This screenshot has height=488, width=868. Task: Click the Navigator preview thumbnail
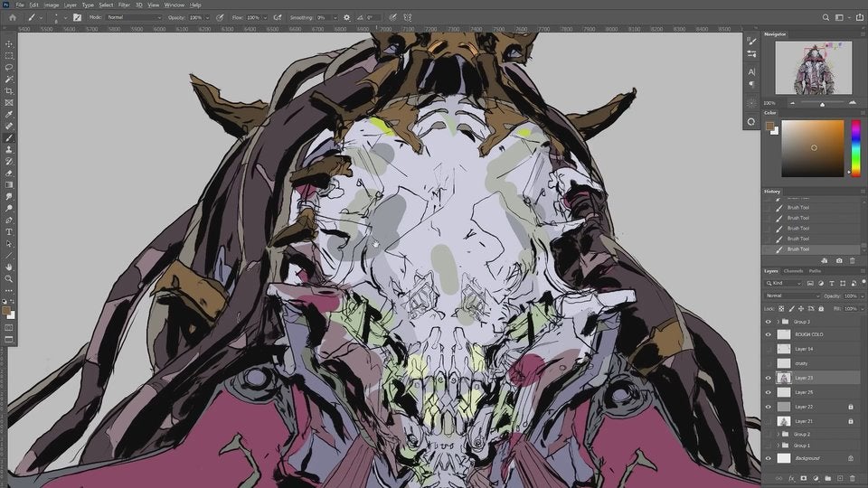pyautogui.click(x=813, y=68)
